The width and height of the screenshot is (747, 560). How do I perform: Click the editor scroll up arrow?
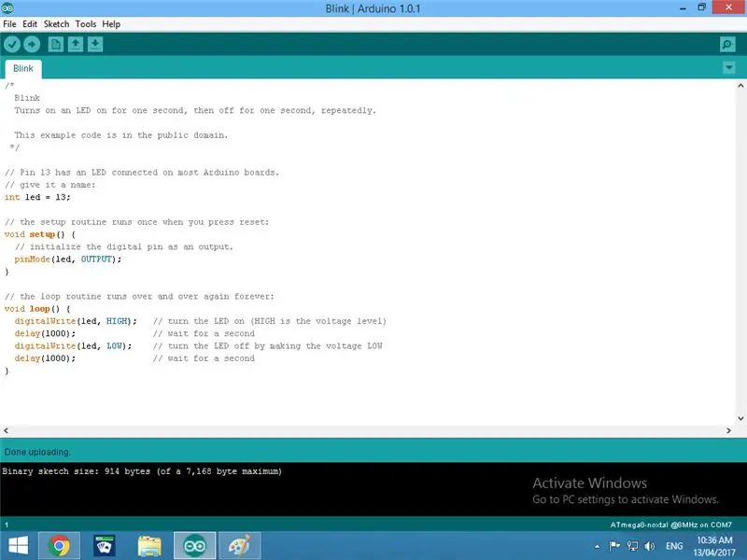coord(740,86)
